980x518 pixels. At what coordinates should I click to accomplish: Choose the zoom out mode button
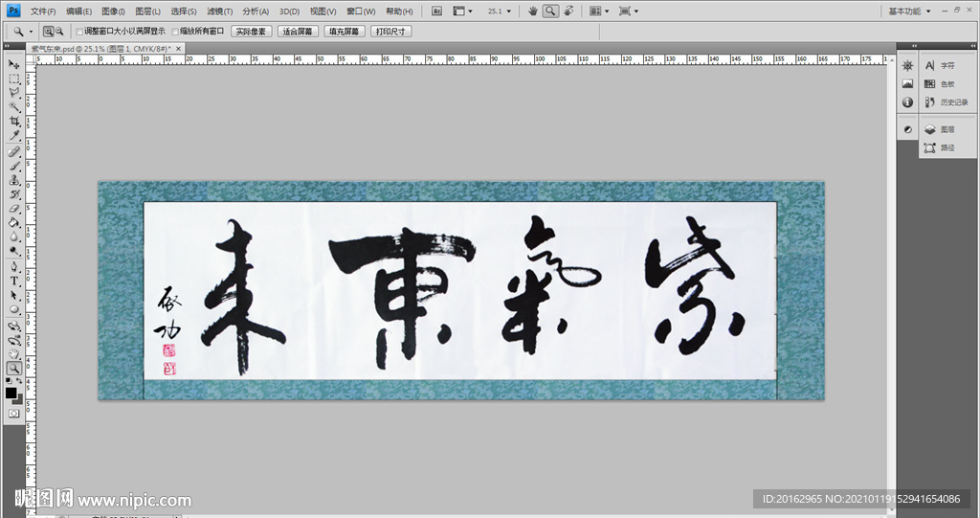(59, 32)
